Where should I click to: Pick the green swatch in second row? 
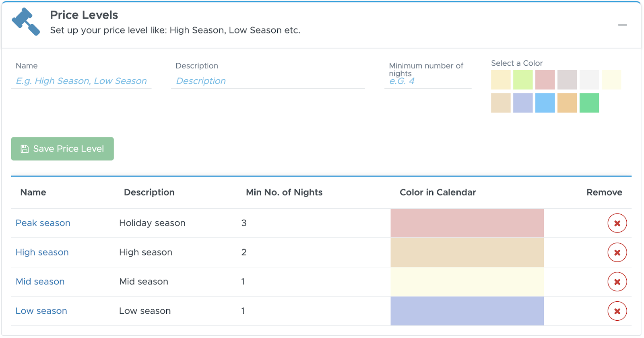click(x=589, y=103)
